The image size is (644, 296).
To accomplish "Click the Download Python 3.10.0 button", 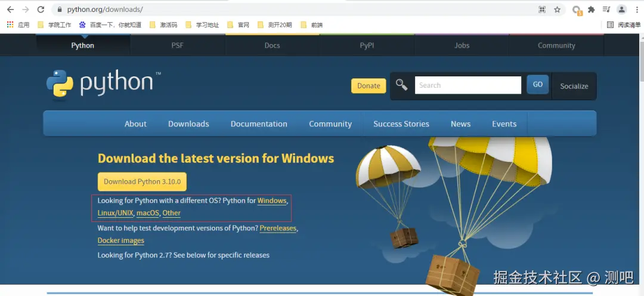I will click(142, 181).
